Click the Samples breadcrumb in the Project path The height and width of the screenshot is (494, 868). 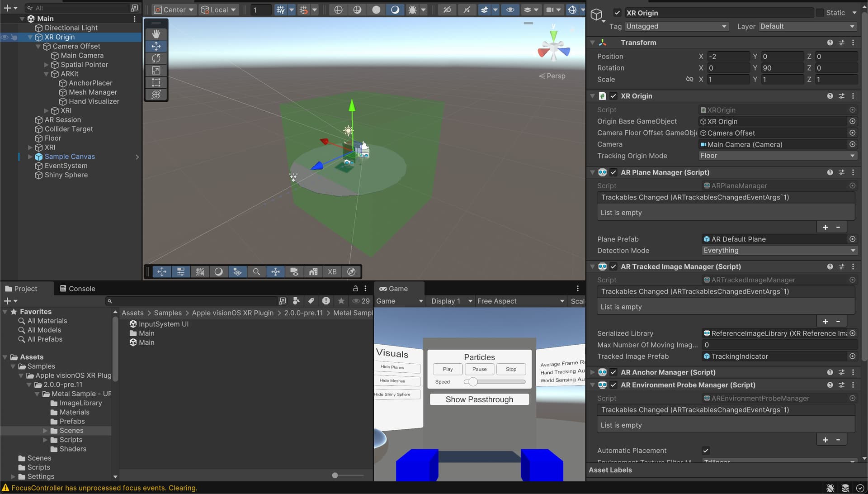[x=167, y=313]
